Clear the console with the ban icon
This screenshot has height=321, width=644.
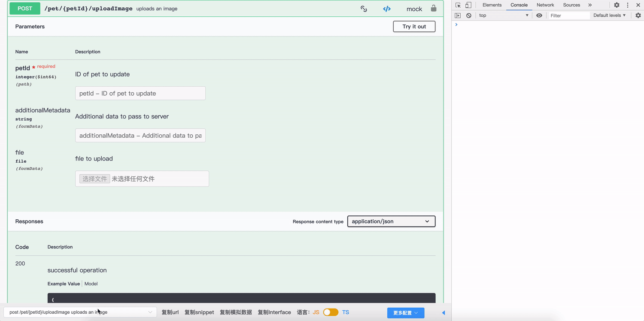pos(469,15)
